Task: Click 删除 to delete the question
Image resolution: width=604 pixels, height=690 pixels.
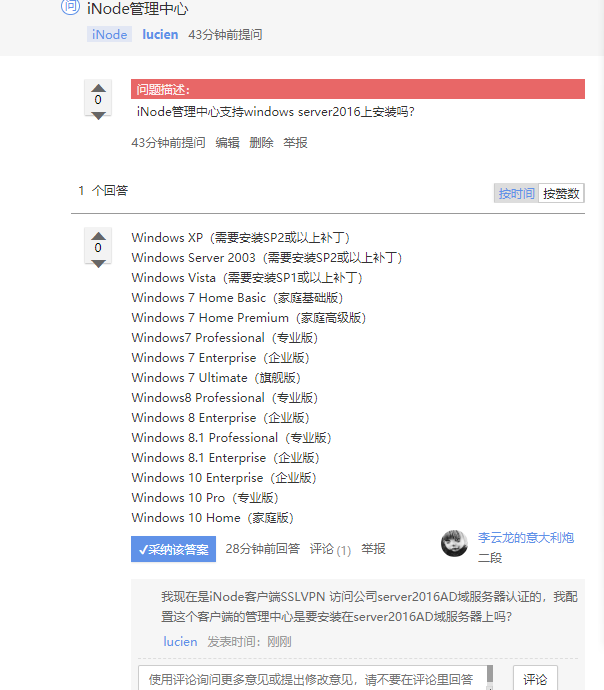Action: [261, 143]
